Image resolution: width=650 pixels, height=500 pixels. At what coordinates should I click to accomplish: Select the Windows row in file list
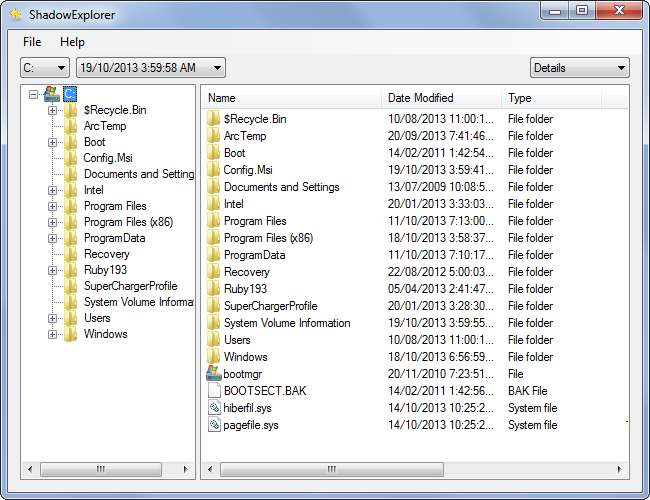415,357
